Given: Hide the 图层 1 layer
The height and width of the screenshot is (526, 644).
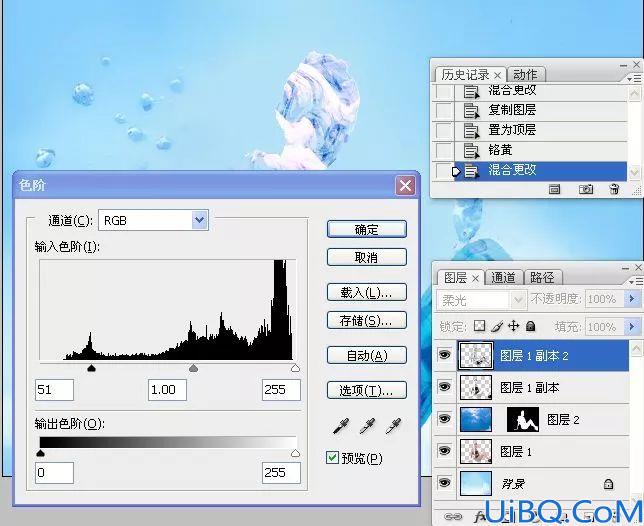Looking at the screenshot, I should (445, 451).
